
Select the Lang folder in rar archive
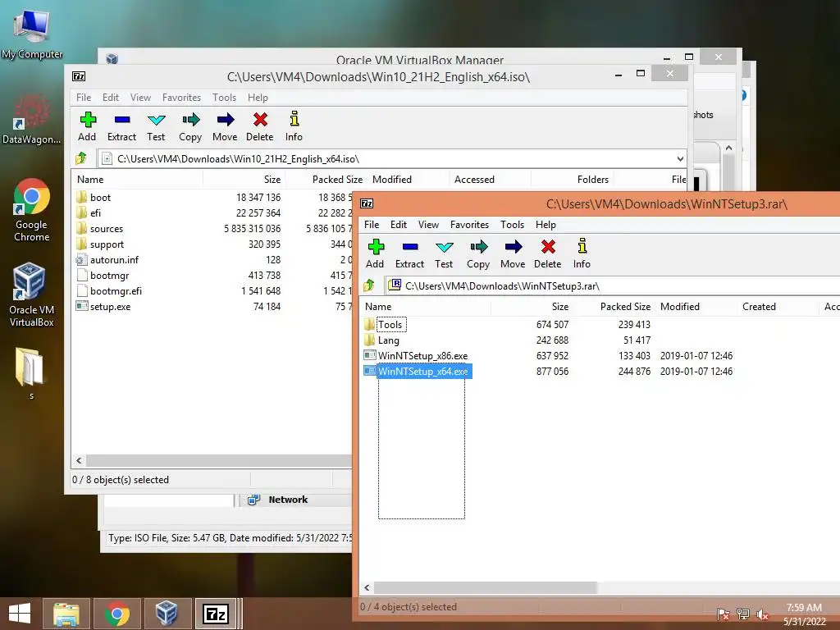381,340
